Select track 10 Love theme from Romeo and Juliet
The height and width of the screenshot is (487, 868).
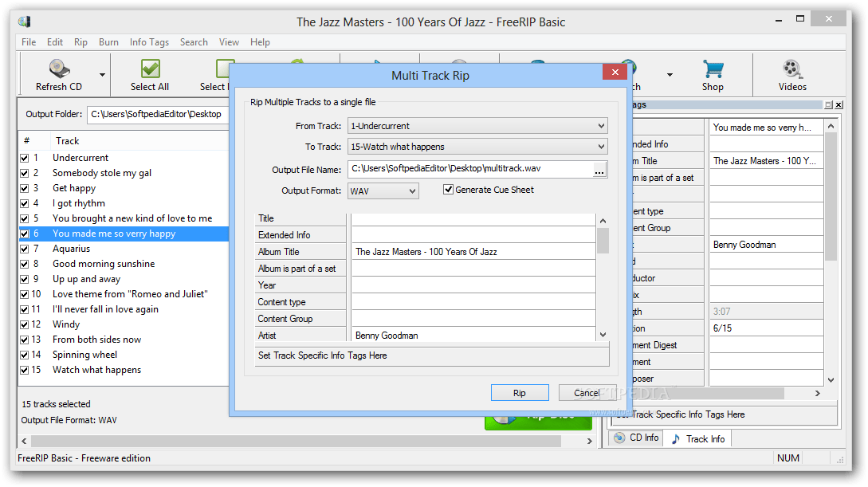tap(130, 294)
